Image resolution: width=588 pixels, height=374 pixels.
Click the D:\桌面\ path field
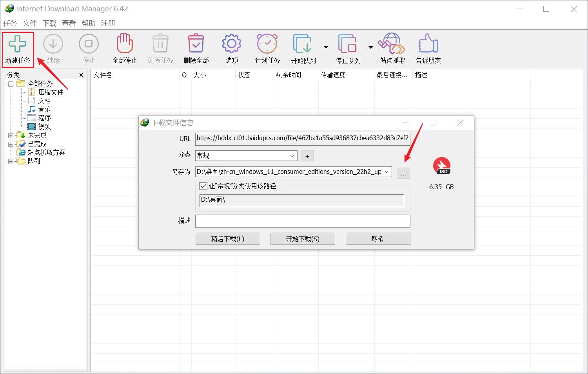tap(301, 201)
